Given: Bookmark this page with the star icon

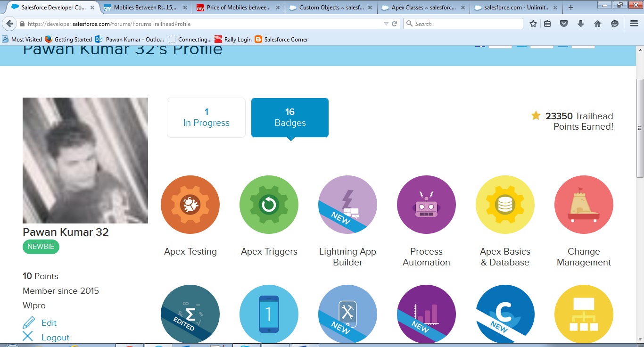Looking at the screenshot, I should [533, 24].
